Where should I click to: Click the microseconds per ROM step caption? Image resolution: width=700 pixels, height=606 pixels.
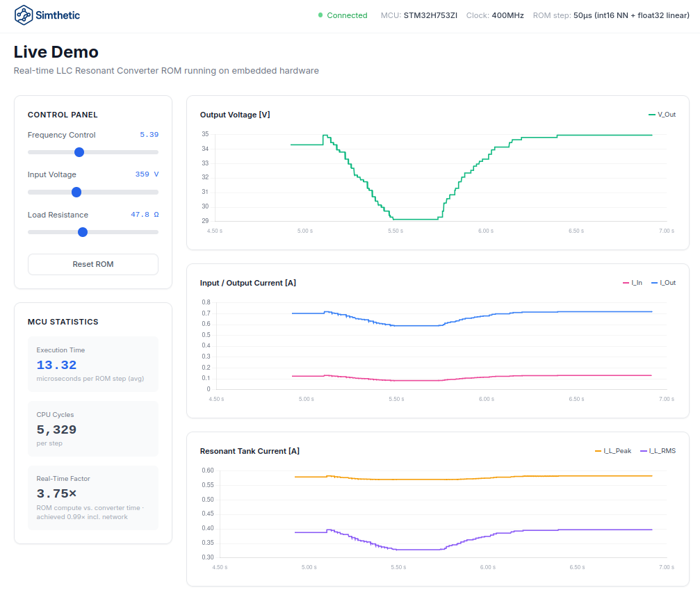pyautogui.click(x=90, y=379)
